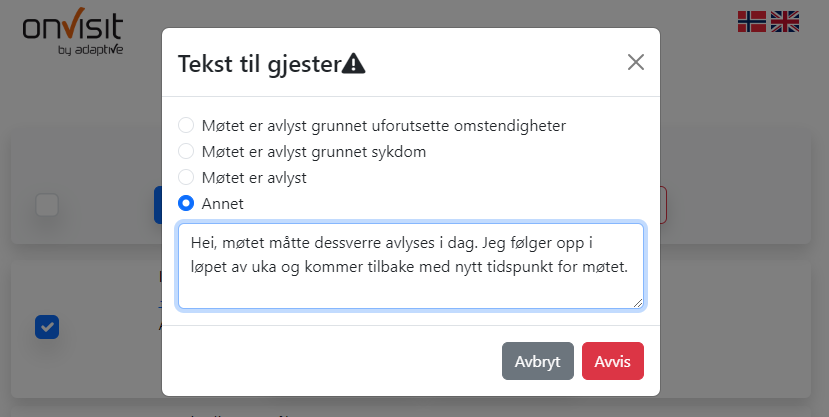The height and width of the screenshot is (417, 829).
Task: Choose the plain 'Møtet er avlyst' radio option
Action: [186, 177]
